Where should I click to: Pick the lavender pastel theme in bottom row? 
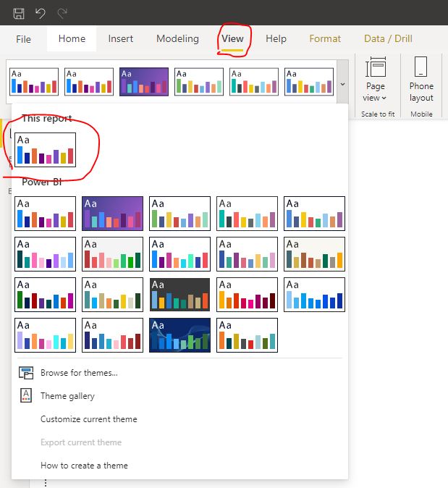pos(45,335)
